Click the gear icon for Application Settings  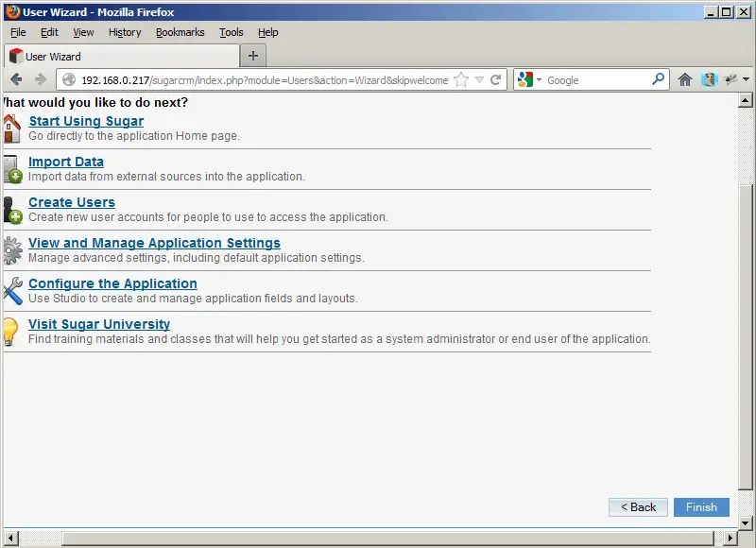(12, 250)
